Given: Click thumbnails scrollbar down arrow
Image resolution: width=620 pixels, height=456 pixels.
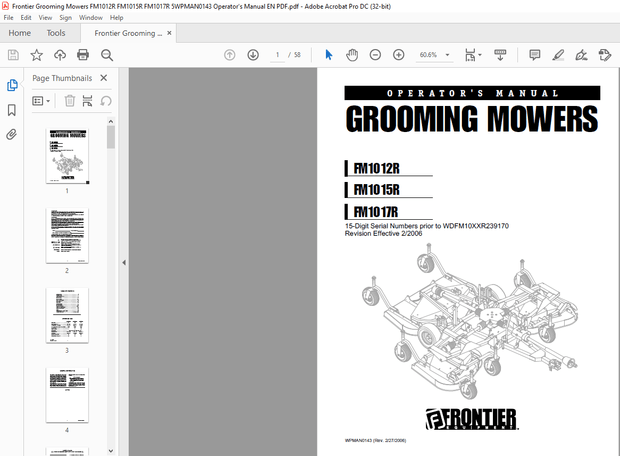Looking at the screenshot, I should 111,451.
